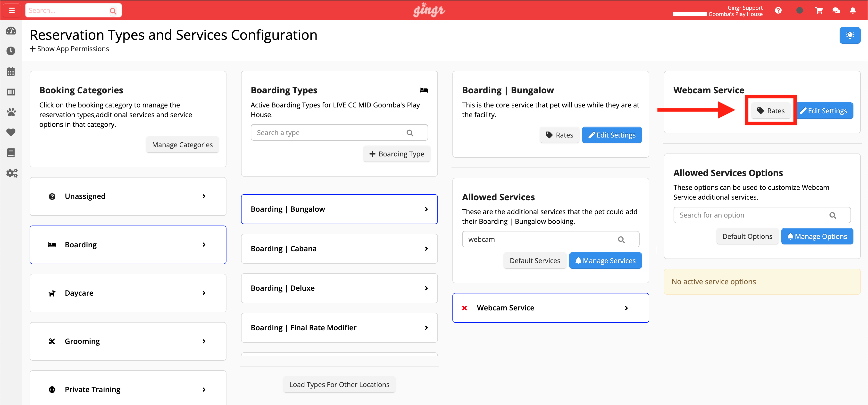Viewport: 868px width, 405px height.
Task: Open the calendar sidebar icon
Action: point(11,71)
